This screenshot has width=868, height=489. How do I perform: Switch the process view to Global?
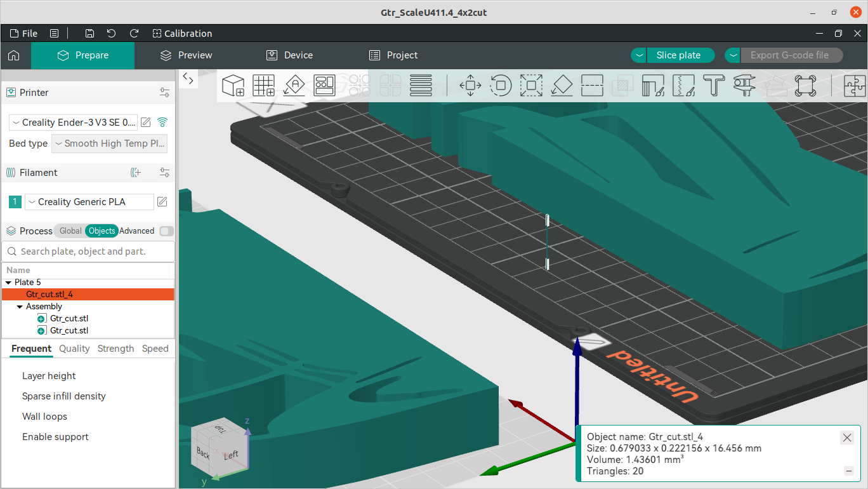(70, 231)
